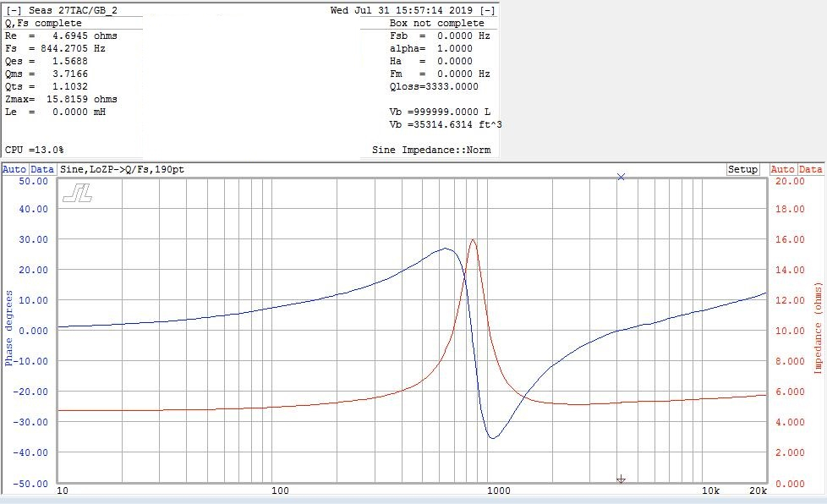Click the blue phase curve minimum dip
827x504 pixels.
point(493,437)
